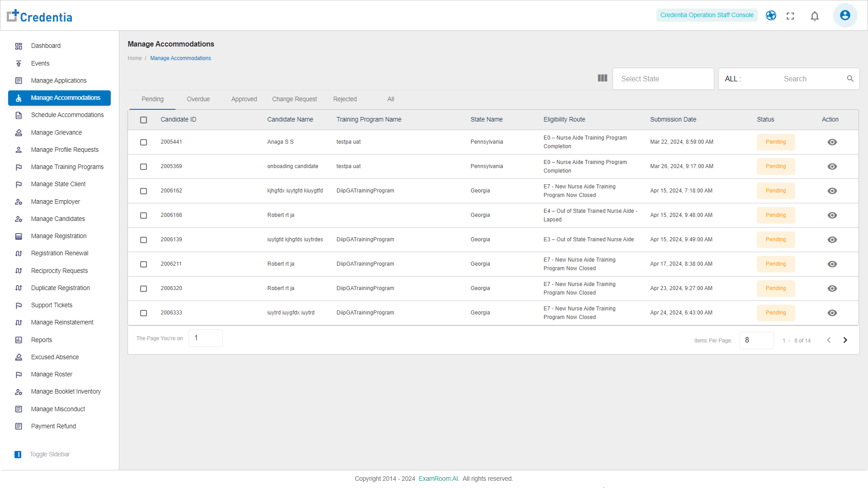
Task: Click eye icon for candidate 2006333
Action: [832, 313]
